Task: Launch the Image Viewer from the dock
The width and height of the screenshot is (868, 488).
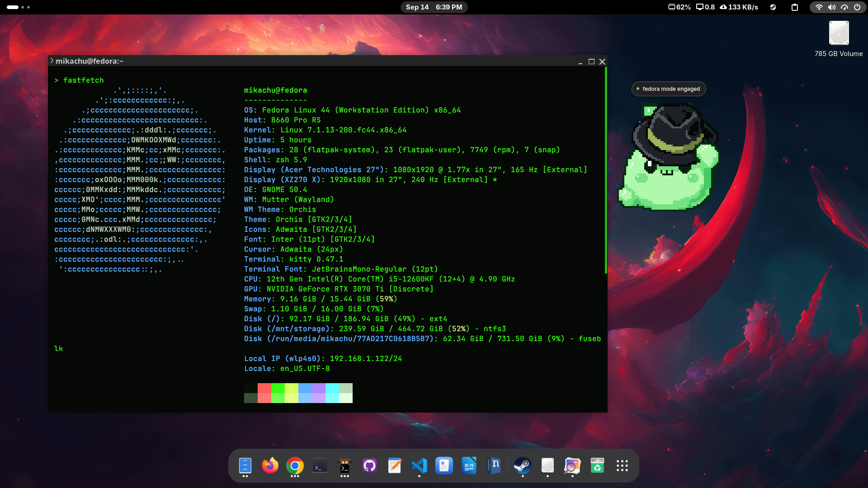Action: point(572,465)
